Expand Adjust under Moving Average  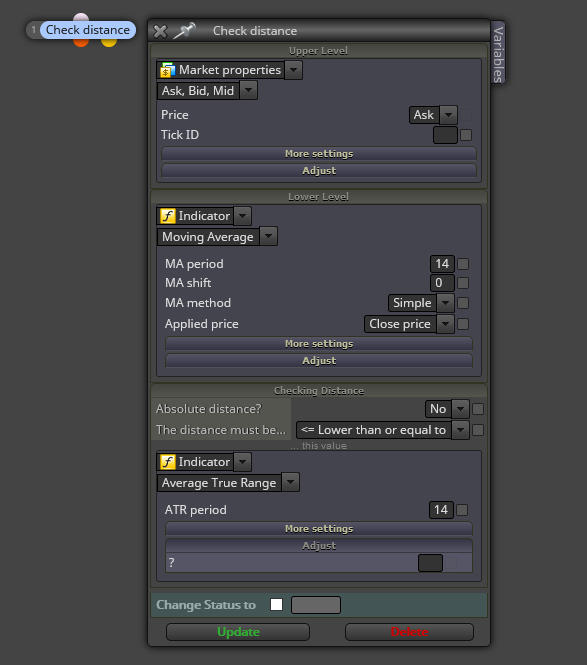[x=319, y=360]
